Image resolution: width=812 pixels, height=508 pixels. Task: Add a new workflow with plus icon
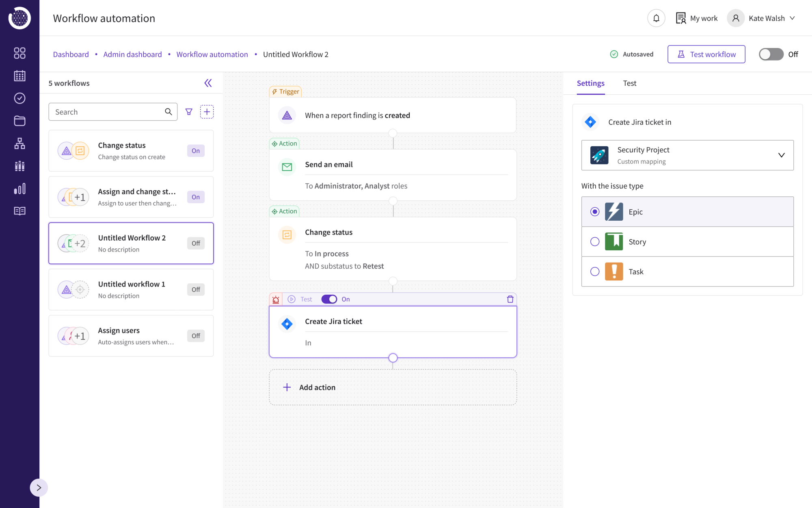point(207,112)
